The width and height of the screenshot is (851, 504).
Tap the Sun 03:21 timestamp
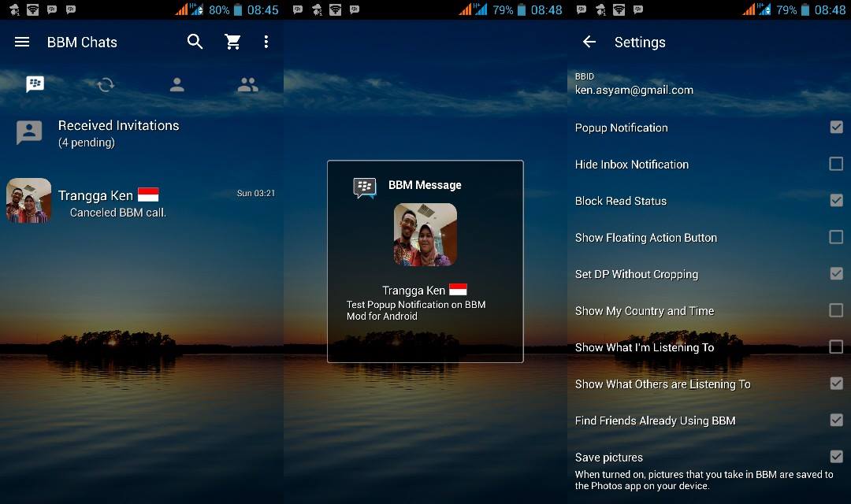coord(256,193)
